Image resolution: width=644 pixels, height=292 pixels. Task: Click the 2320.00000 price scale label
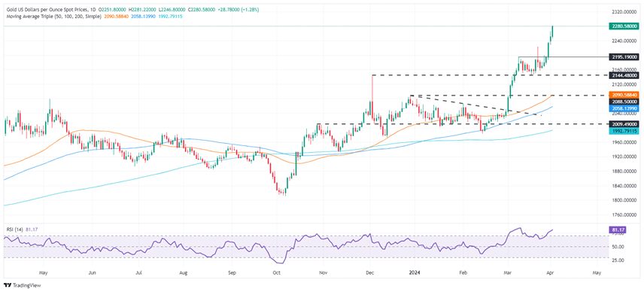pos(624,12)
